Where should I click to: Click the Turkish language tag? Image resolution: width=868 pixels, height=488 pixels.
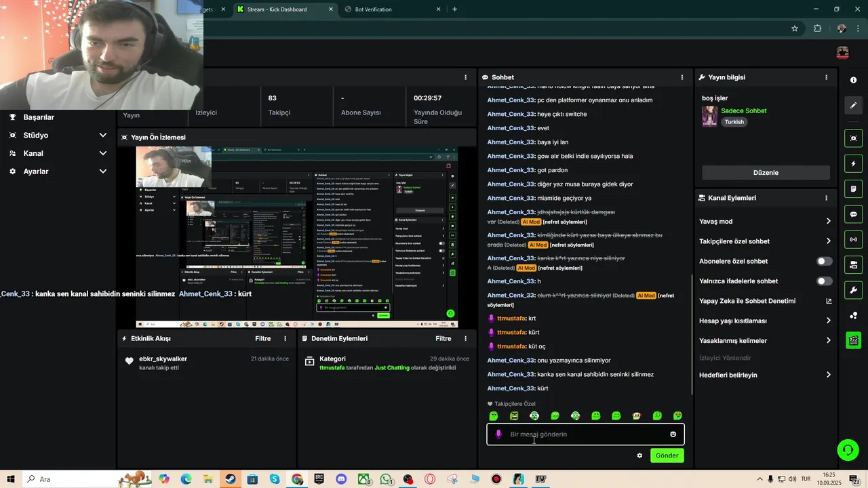(734, 122)
